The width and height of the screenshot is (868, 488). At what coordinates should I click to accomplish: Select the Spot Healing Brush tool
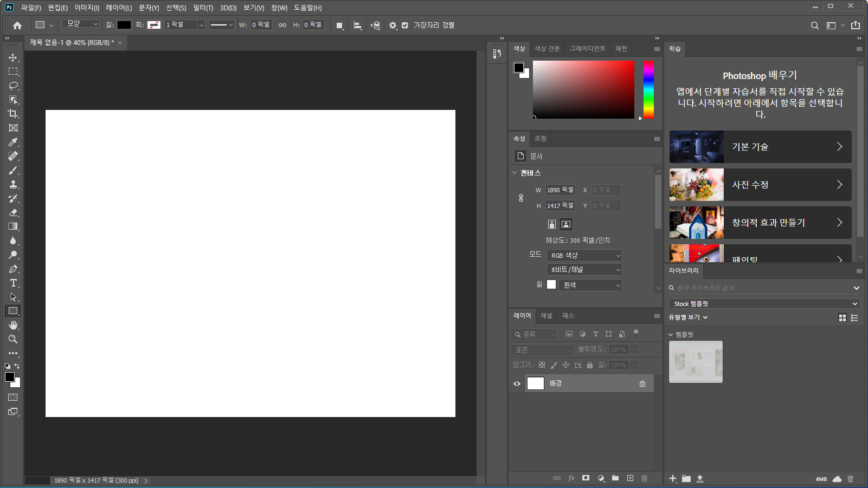pos(13,156)
